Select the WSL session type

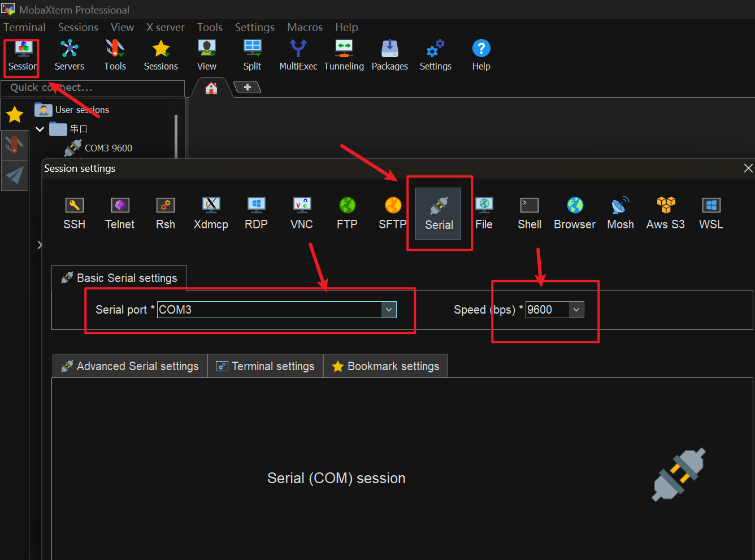click(711, 214)
